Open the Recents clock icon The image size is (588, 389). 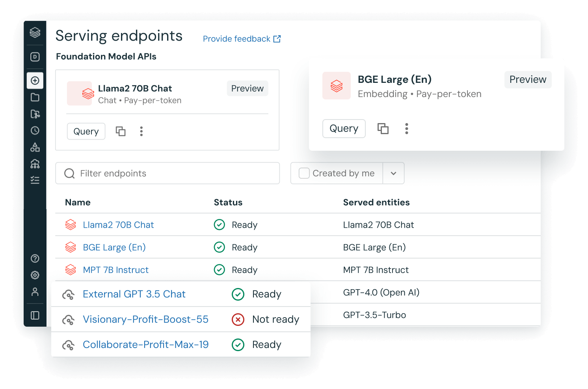(35, 131)
